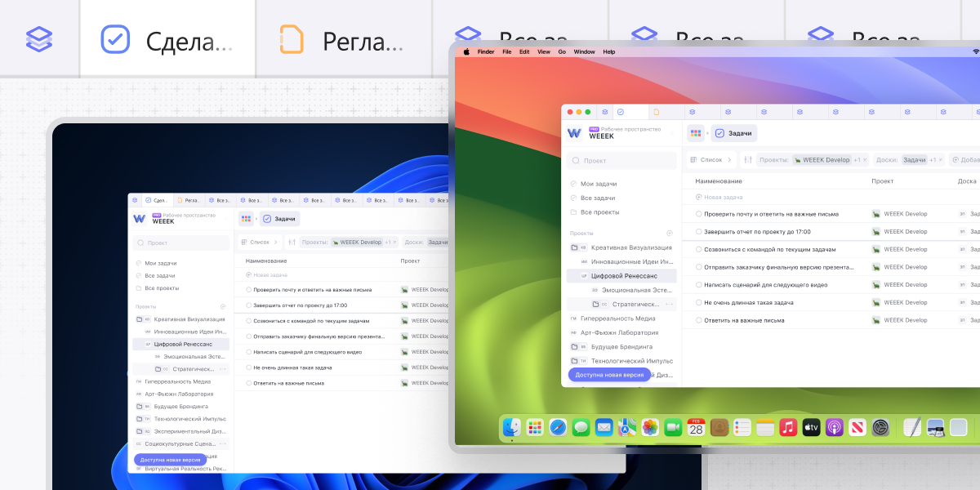Open 'Список' view switcher in Windows window
The height and width of the screenshot is (490, 980).
click(x=258, y=242)
